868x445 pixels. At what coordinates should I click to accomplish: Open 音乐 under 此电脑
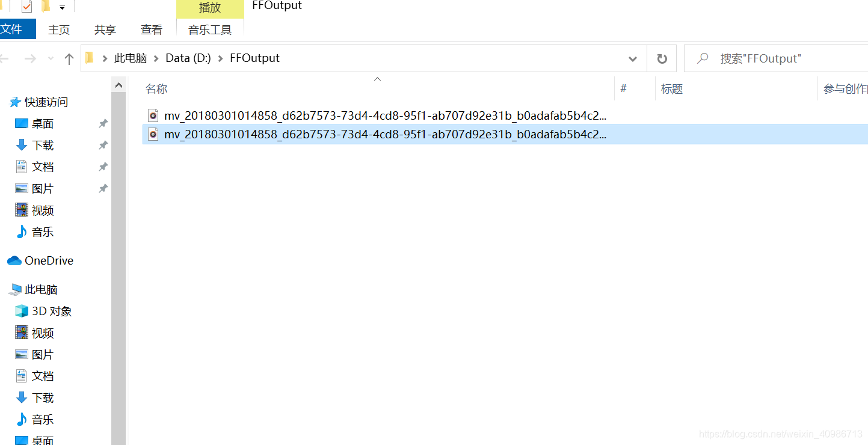43,420
